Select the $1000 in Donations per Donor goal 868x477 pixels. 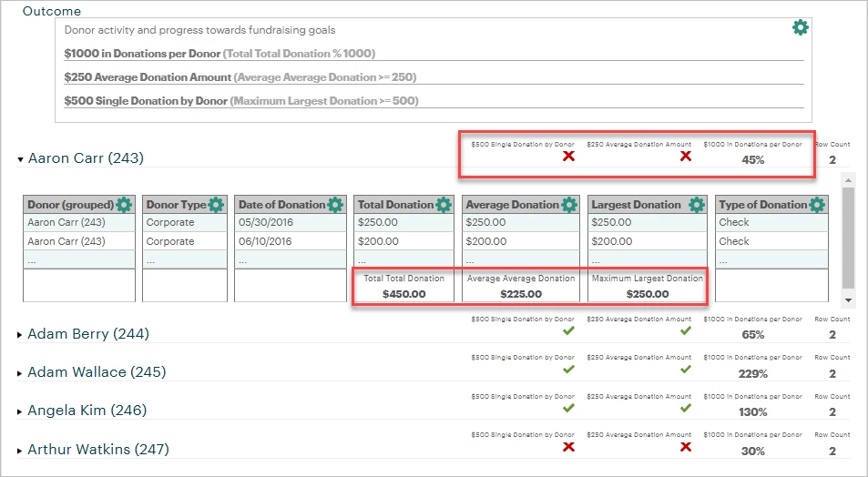pos(434,54)
